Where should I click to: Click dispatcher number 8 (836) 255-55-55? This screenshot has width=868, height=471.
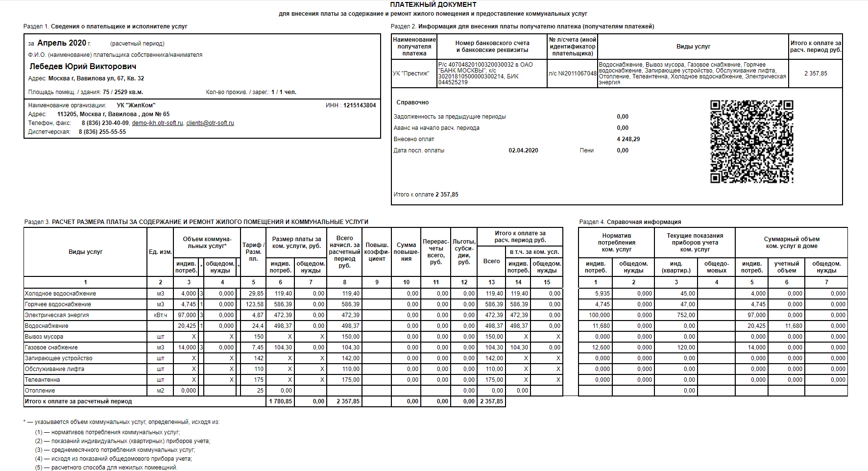tap(102, 132)
